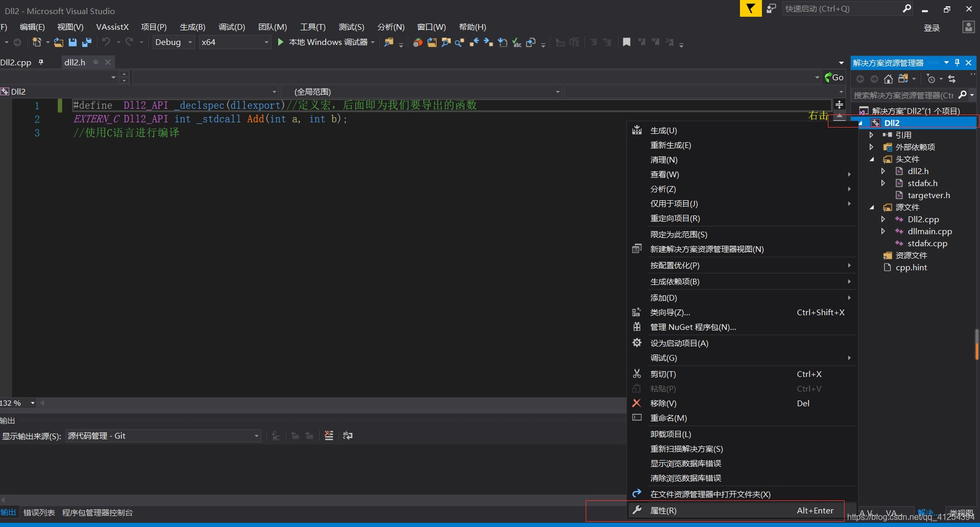Click the 剪切(T) scissors menu entry
Image resolution: width=980 pixels, height=527 pixels.
tap(741, 374)
